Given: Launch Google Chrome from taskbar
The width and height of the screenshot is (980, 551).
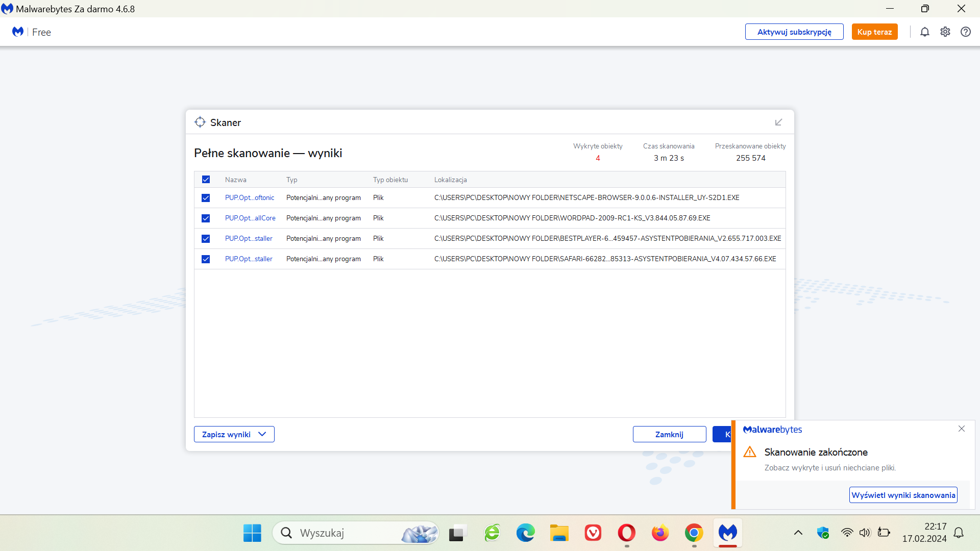Looking at the screenshot, I should point(694,533).
